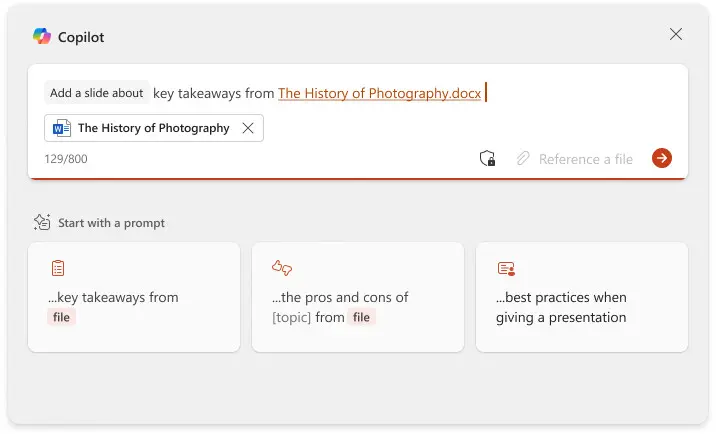The height and width of the screenshot is (436, 716).
Task: Select the key takeaways from file prompt
Action: point(134,305)
